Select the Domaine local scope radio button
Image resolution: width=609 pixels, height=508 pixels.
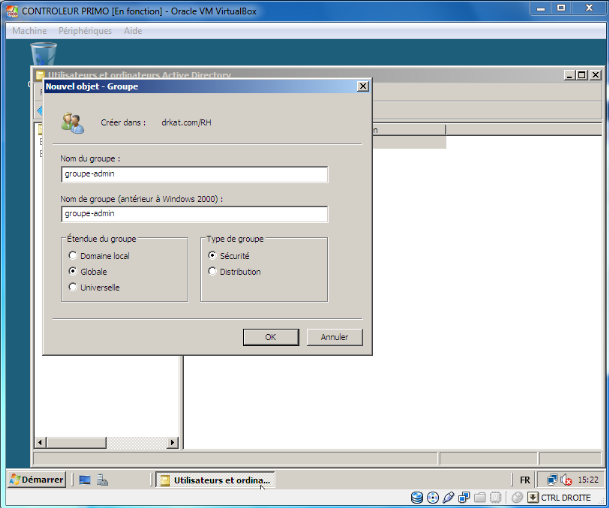coord(73,256)
